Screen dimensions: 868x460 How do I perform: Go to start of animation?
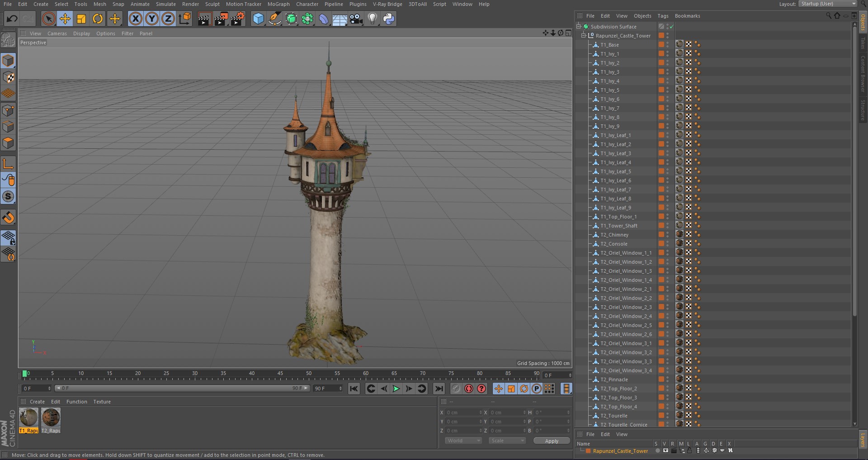click(354, 389)
